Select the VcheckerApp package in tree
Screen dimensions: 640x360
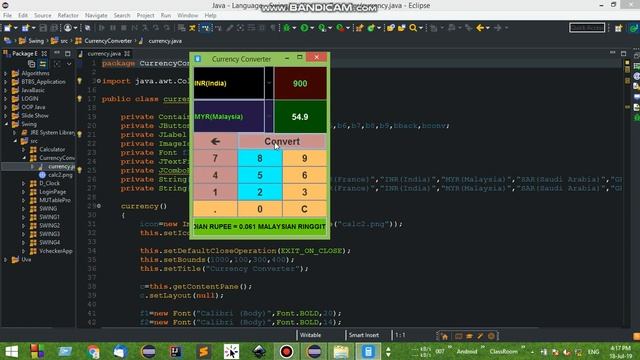point(56,251)
